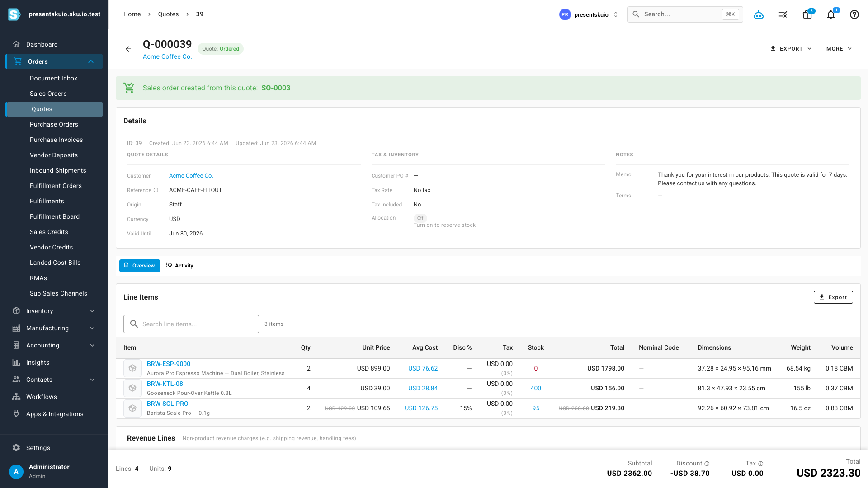Open Document Inbox in sidebar
Screen dimensions: 868x488
coord(54,78)
